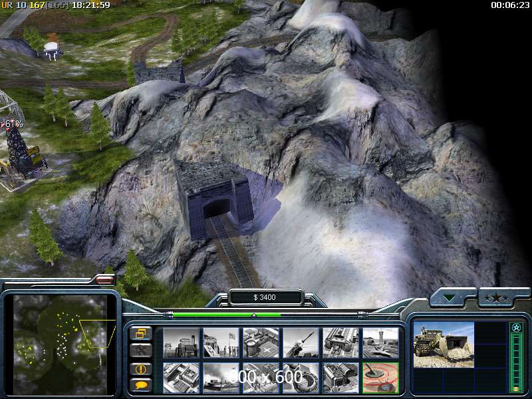
Task: Click the game timer 00:06:23
Action: [x=510, y=5]
